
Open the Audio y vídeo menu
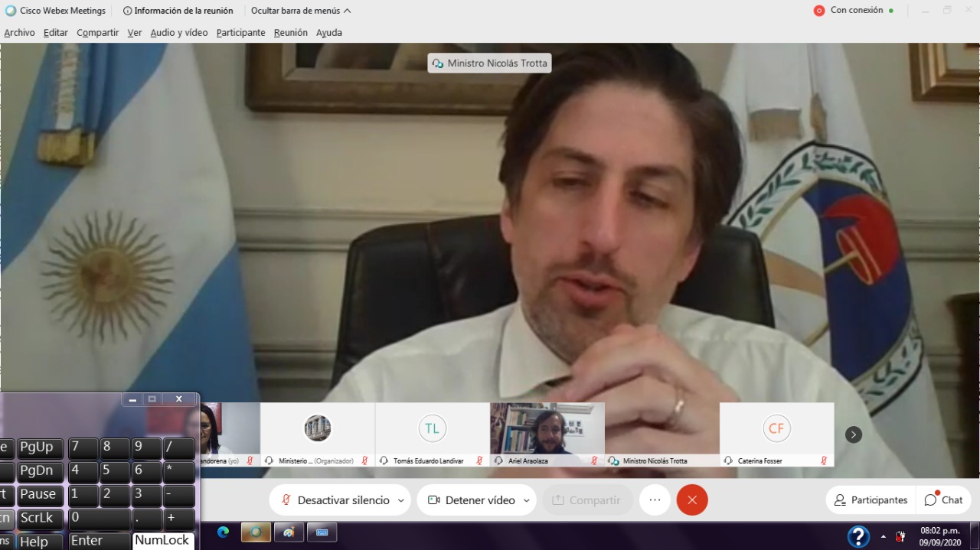(x=178, y=33)
